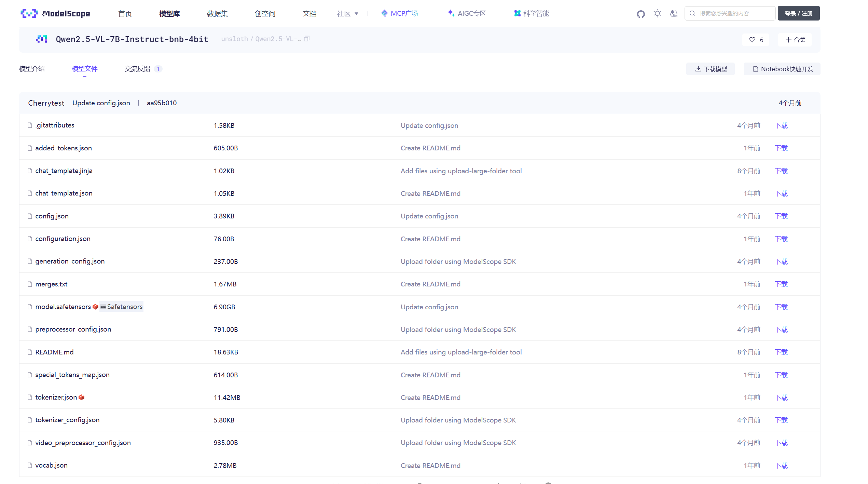
Task: Click red cube icon beside tokenizer.json
Action: (x=81, y=397)
